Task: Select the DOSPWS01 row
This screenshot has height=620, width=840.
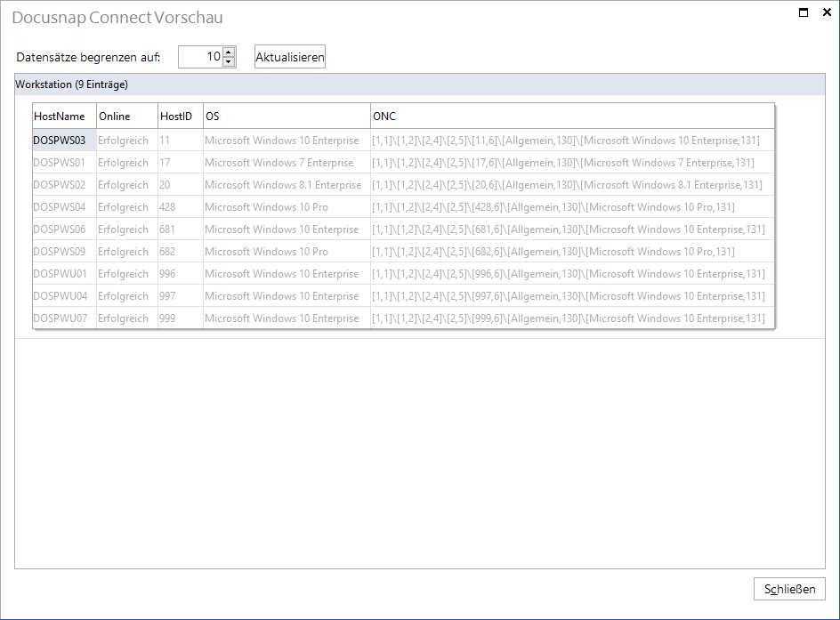Action: (403, 162)
